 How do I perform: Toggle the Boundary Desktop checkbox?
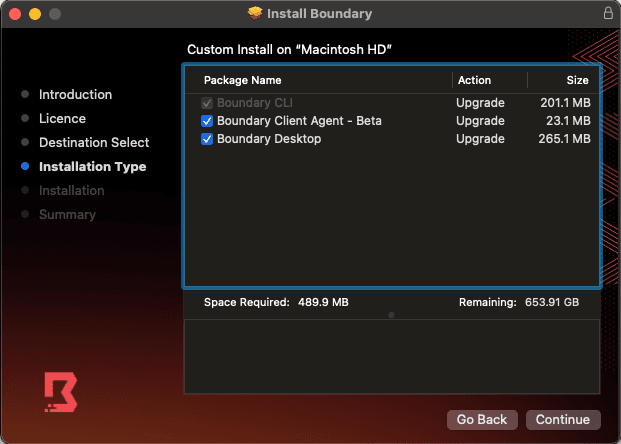207,139
